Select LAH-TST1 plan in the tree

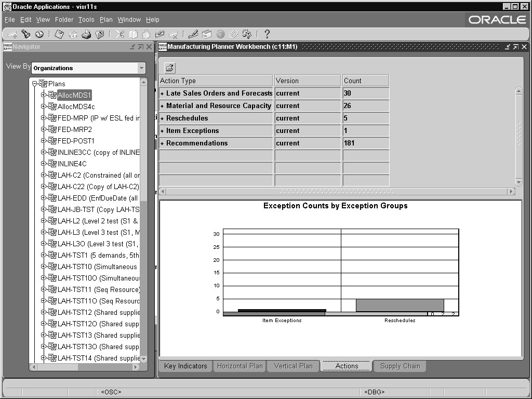click(98, 255)
